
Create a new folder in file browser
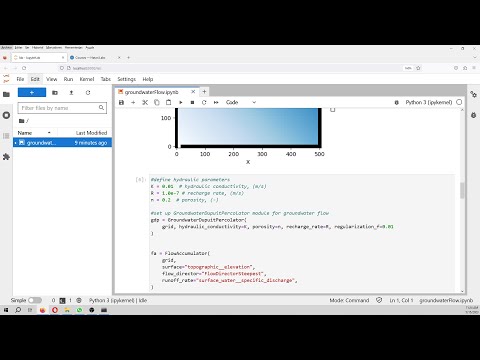tap(55, 93)
